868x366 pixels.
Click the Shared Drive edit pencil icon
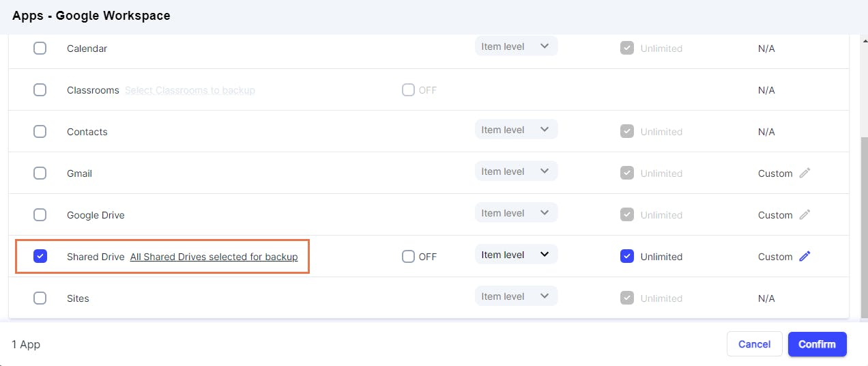805,257
